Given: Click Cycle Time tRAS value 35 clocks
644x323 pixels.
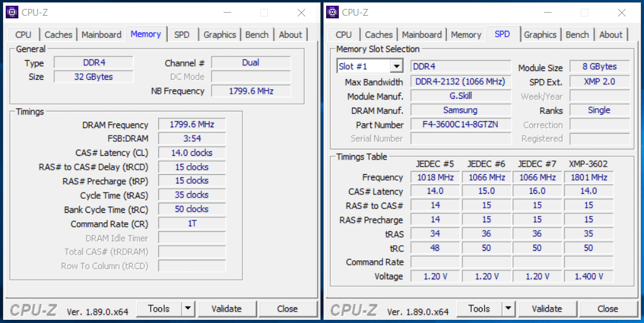Looking at the screenshot, I should (192, 195).
